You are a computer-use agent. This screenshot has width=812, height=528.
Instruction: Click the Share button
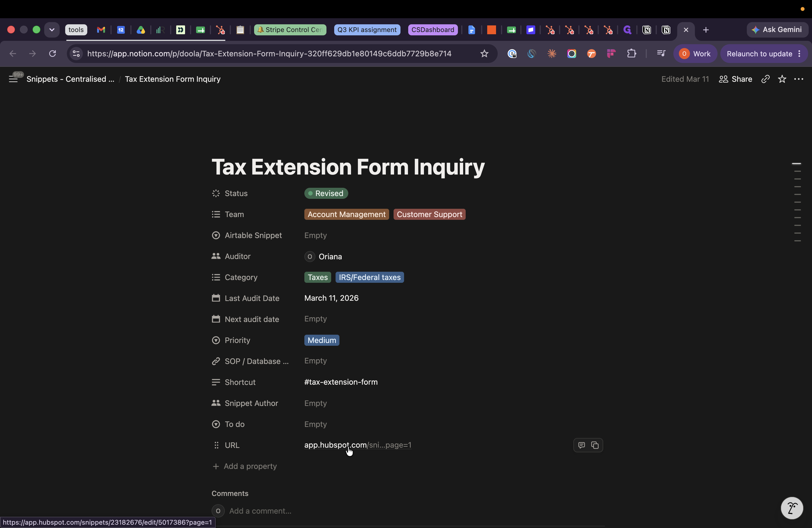tap(735, 79)
